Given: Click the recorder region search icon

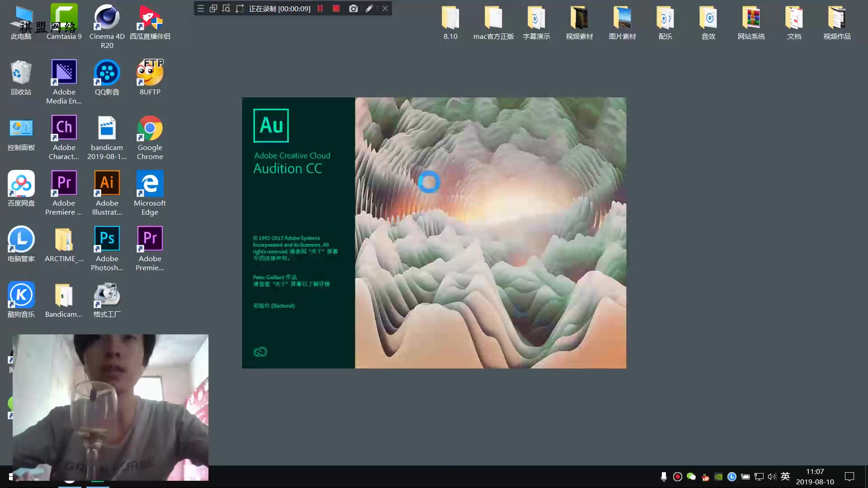Looking at the screenshot, I should pos(226,8).
